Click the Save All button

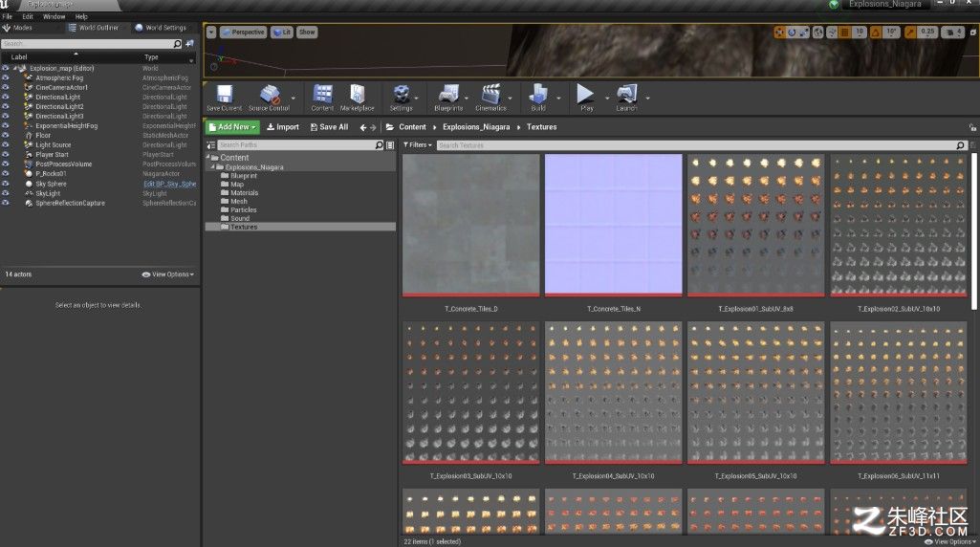[x=329, y=127]
